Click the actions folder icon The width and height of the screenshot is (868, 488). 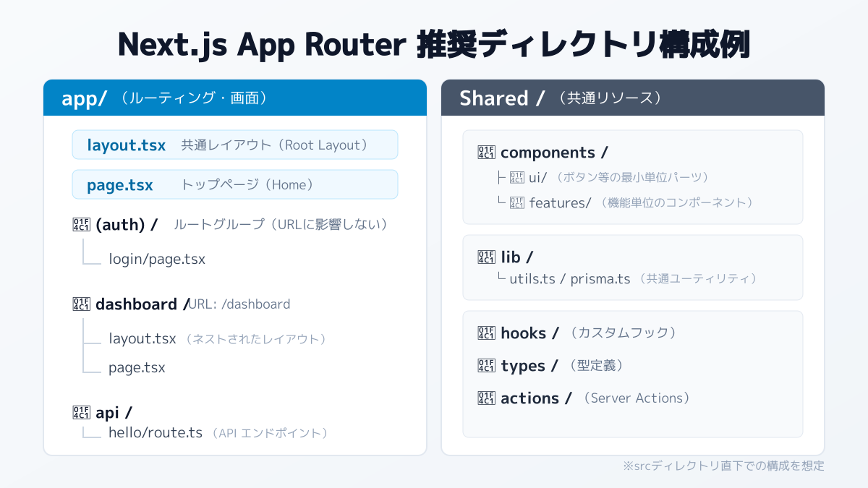(487, 398)
